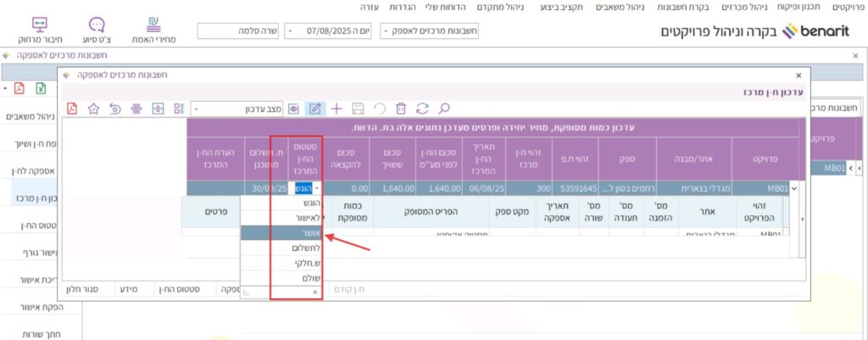Open the date 07/08/2025 dropdown
Viewport: 868px width, 340px height.
tap(292, 31)
